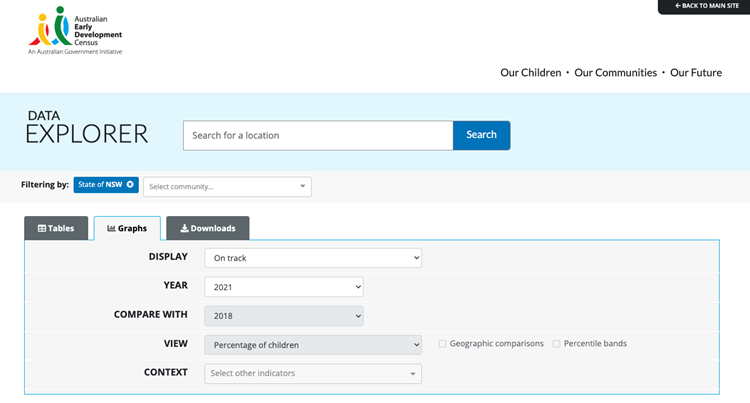Remove the State of NSW filter
750x403 pixels.
pyautogui.click(x=130, y=185)
